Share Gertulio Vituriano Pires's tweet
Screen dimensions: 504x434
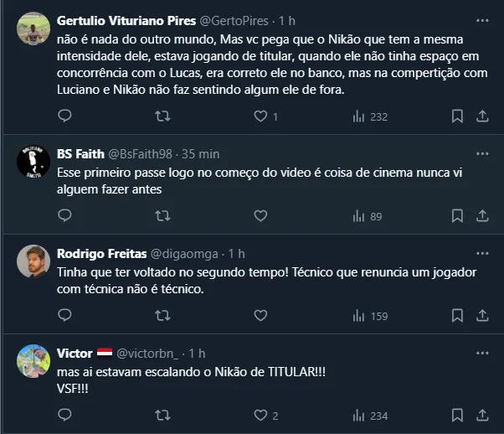click(x=483, y=116)
